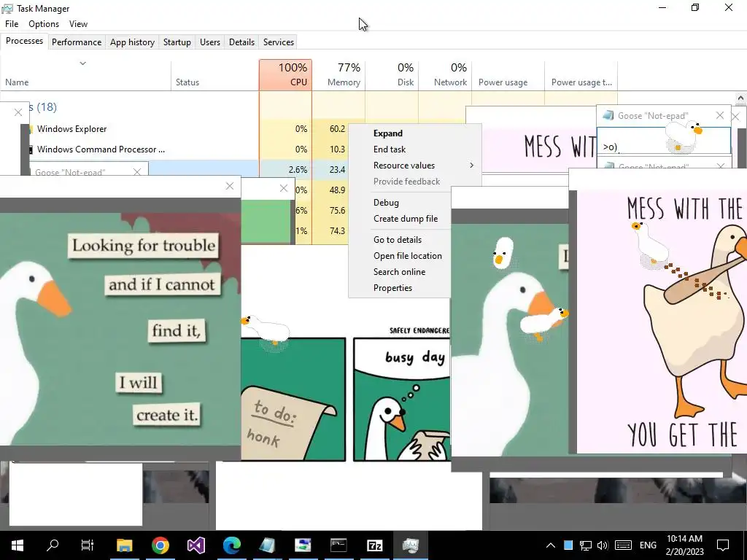Click the ENG input language indicator

[x=648, y=545]
